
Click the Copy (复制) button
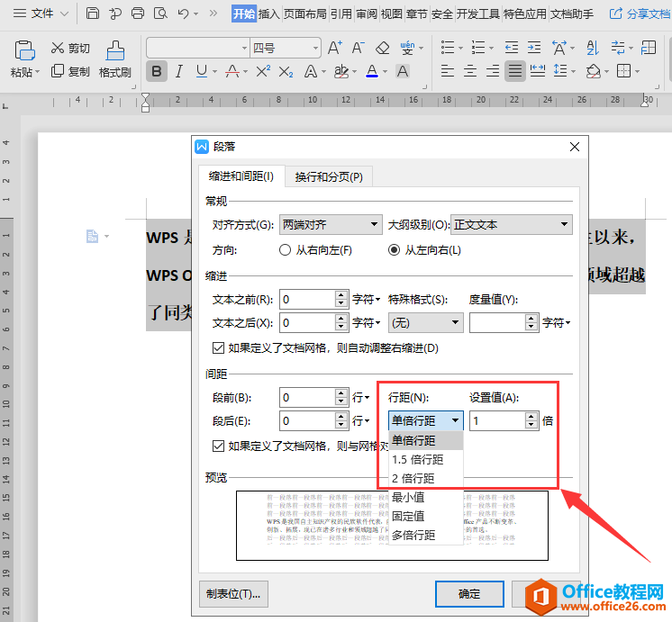coord(70,71)
